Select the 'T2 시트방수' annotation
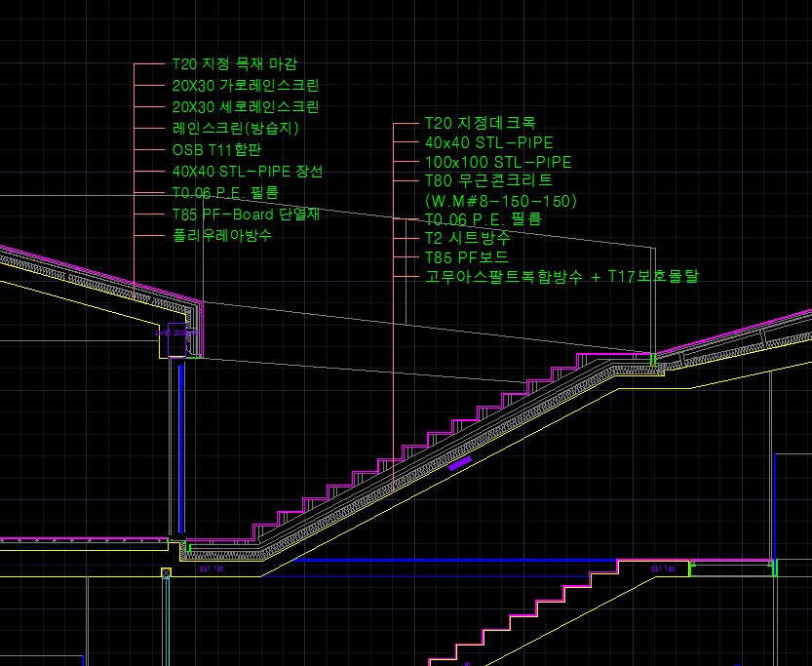Viewport: 812px width, 666px height. pyautogui.click(x=467, y=238)
